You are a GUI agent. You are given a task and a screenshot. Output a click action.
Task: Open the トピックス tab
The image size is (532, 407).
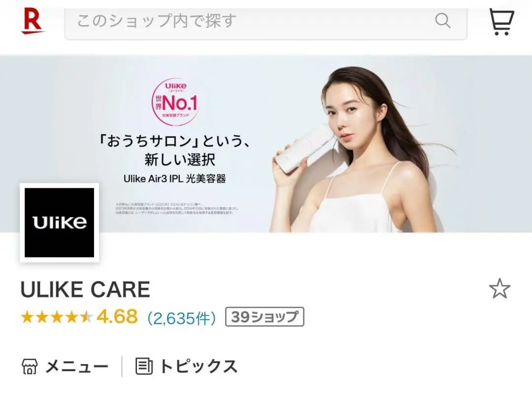(186, 366)
